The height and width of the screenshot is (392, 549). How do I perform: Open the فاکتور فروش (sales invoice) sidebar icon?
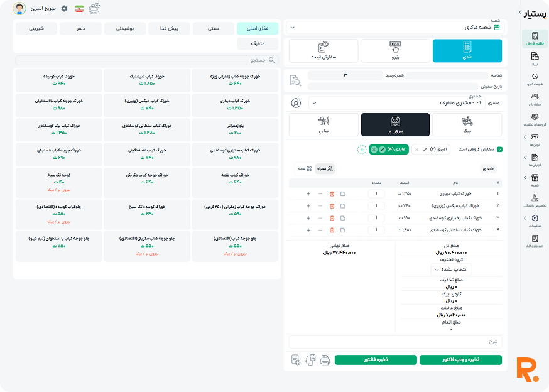click(x=535, y=36)
